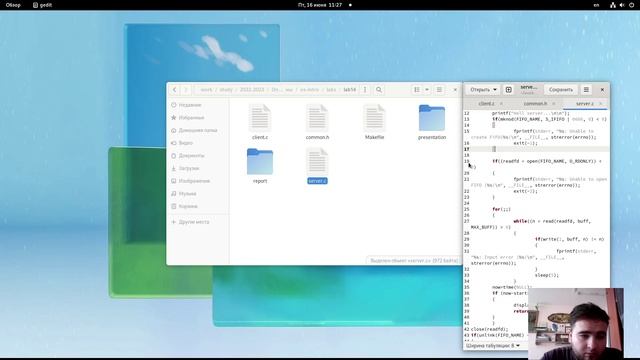This screenshot has width=640, height=360.
Task: Click the network icon in system tray
Action: (x=613, y=5)
